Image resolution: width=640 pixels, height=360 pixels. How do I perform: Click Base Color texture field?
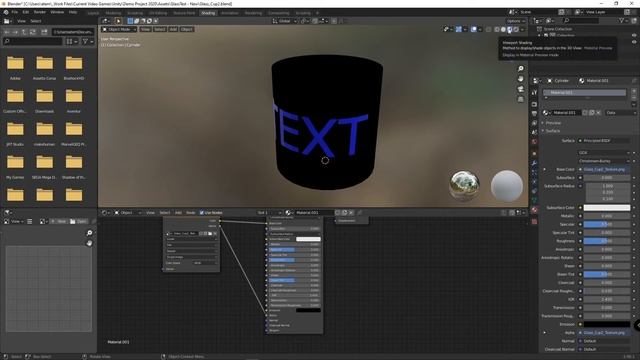[x=607, y=169]
